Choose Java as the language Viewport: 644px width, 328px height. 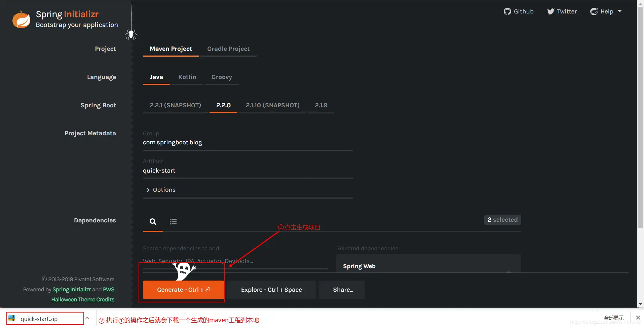coord(156,77)
